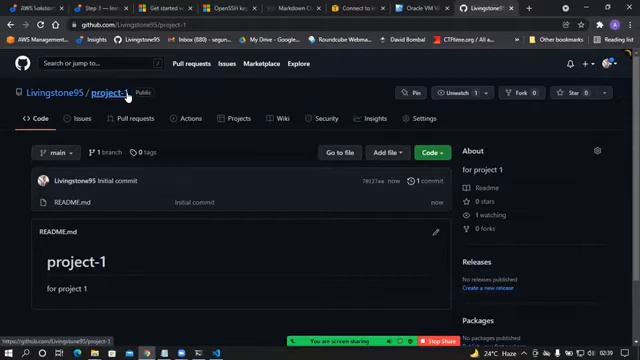Open Pull requests in top navigation
The width and height of the screenshot is (640, 360).
click(x=191, y=64)
